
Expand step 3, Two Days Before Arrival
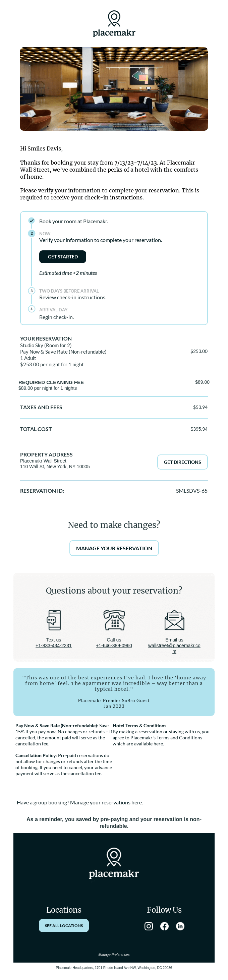pyautogui.click(x=32, y=290)
